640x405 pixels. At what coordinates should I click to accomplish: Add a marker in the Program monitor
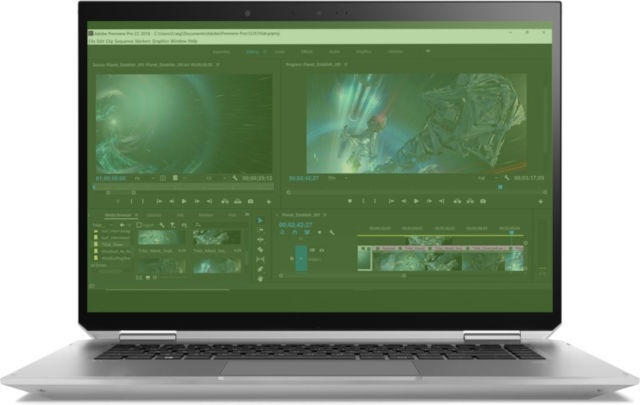350,201
